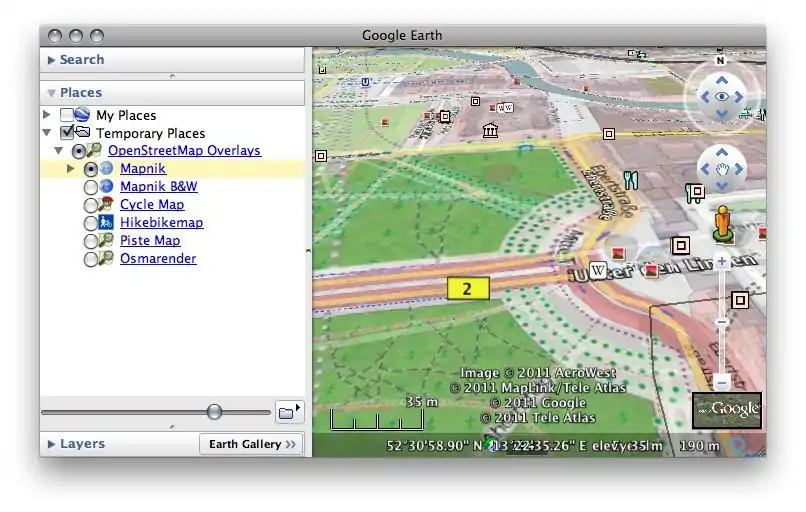806x512 pixels.
Task: Click the zoom out minus button
Action: (x=722, y=383)
